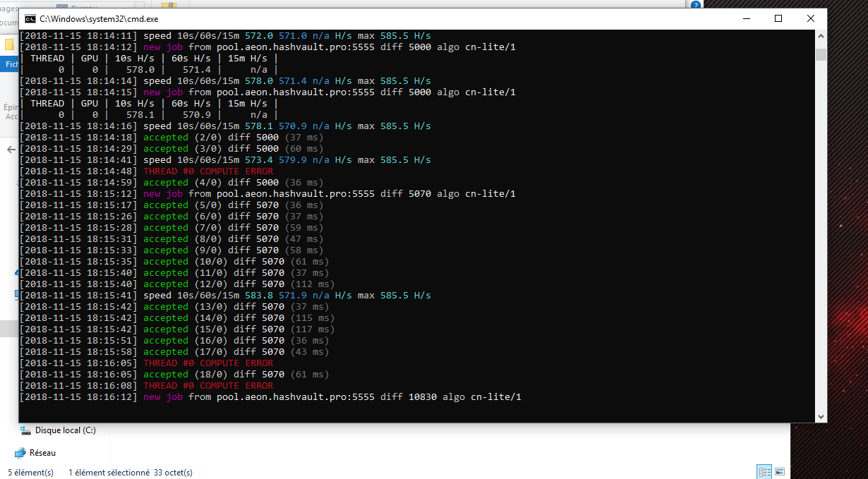Click the Disque local (C:) drive icon

click(x=26, y=430)
